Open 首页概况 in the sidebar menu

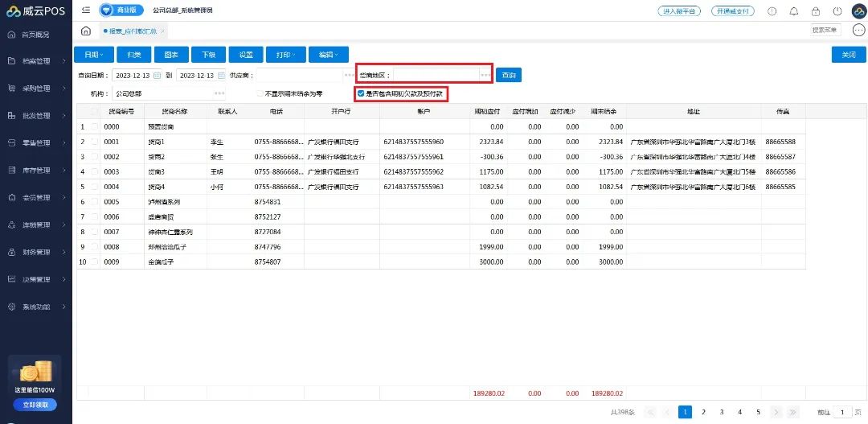[36, 35]
